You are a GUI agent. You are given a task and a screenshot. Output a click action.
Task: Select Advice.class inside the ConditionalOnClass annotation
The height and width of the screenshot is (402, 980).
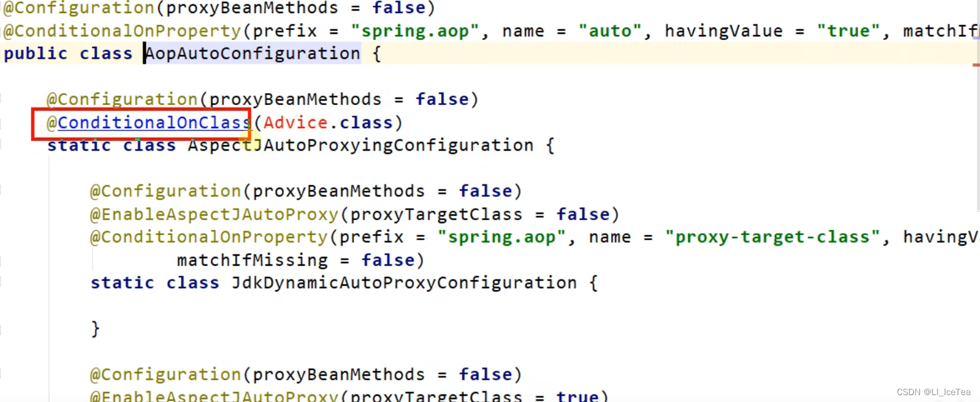328,123
